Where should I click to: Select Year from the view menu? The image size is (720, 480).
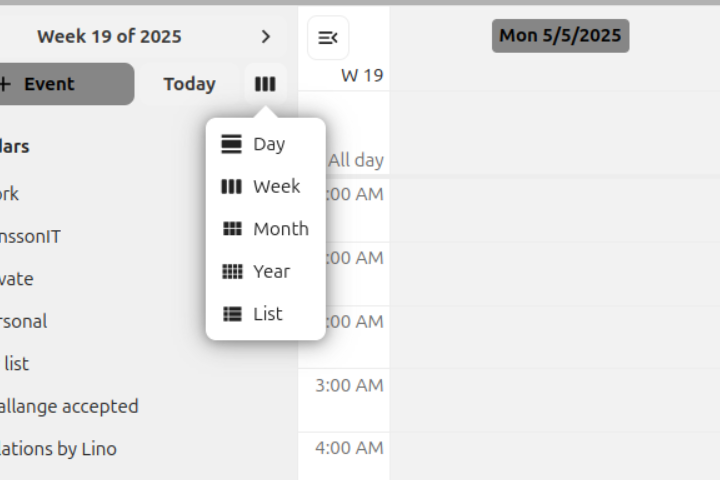pyautogui.click(x=271, y=271)
